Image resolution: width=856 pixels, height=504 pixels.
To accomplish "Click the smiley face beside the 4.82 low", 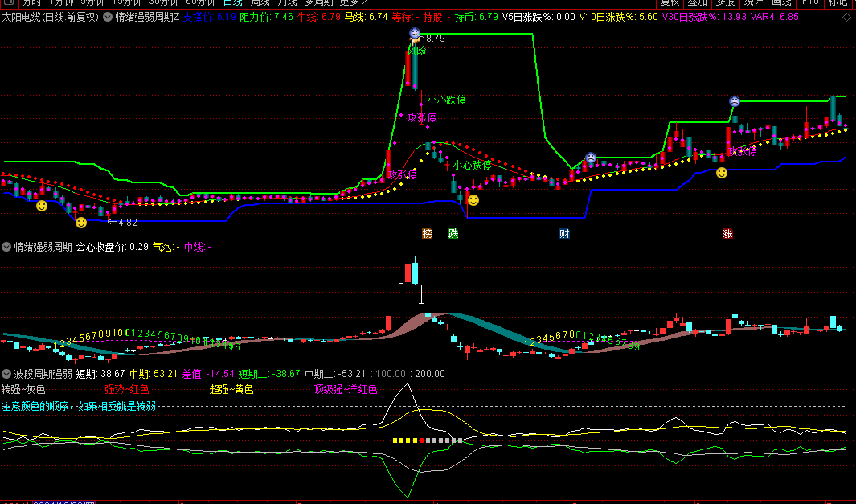I will coord(81,222).
